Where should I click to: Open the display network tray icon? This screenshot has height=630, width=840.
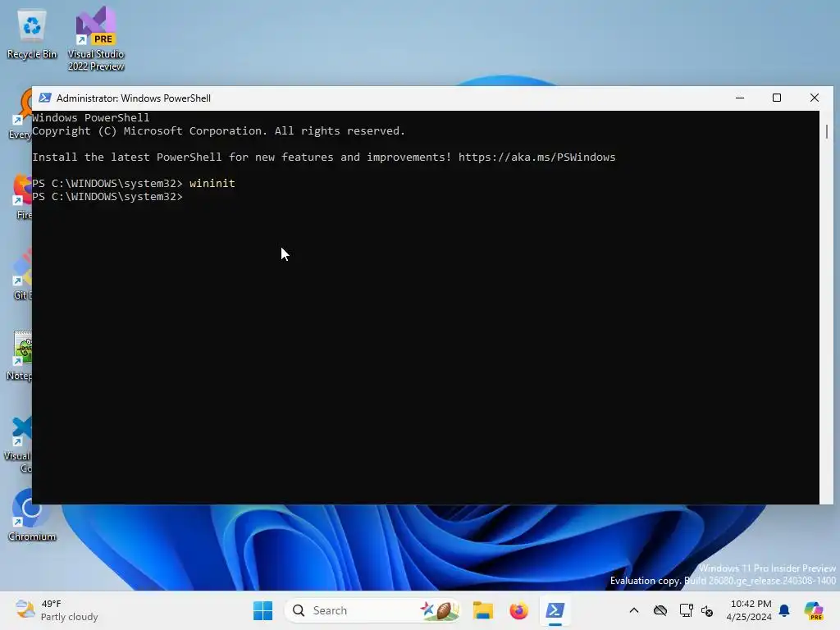pyautogui.click(x=686, y=610)
